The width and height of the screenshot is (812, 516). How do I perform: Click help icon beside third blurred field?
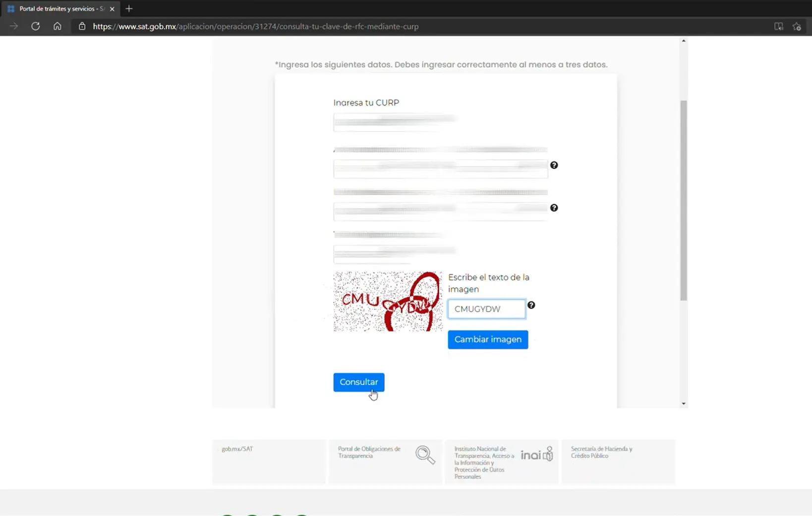(x=554, y=208)
